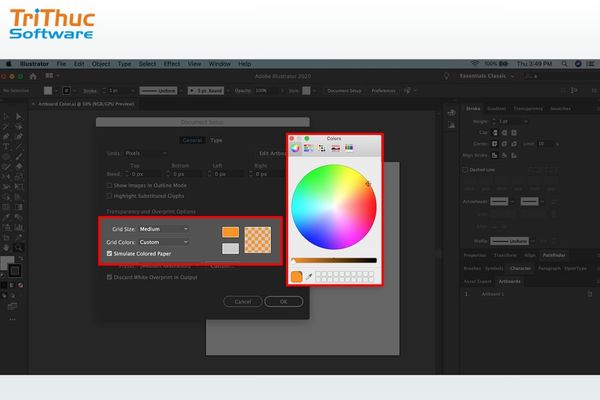Open the File menu
The height and width of the screenshot is (400, 600).
click(x=61, y=64)
